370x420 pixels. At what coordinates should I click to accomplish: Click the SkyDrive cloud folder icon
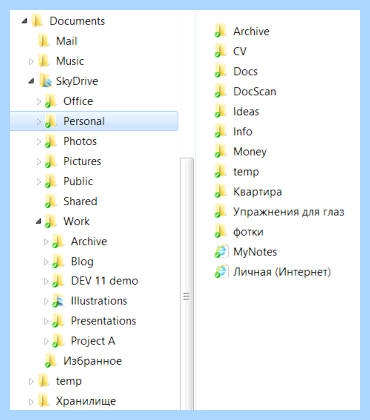45,81
